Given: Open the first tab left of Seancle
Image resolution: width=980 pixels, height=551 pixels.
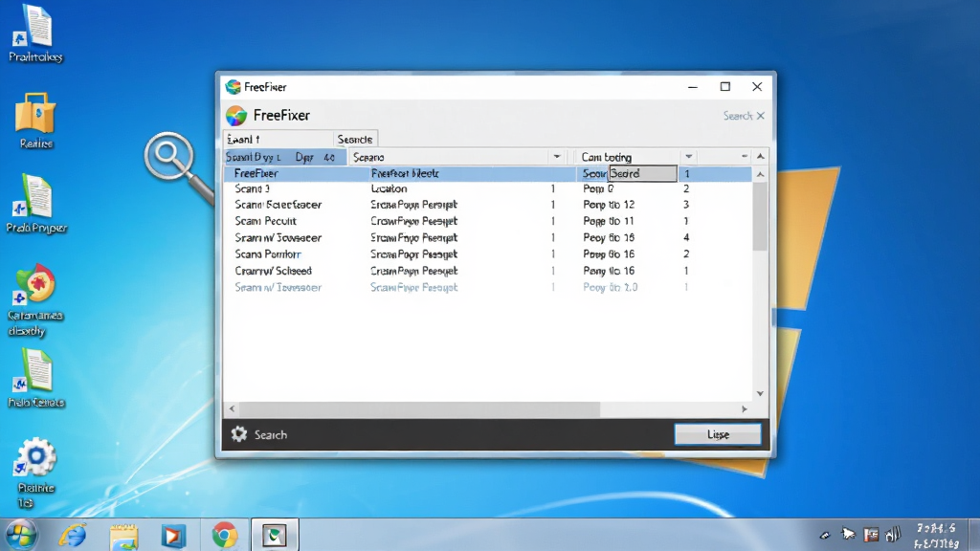Looking at the screenshot, I should point(278,139).
